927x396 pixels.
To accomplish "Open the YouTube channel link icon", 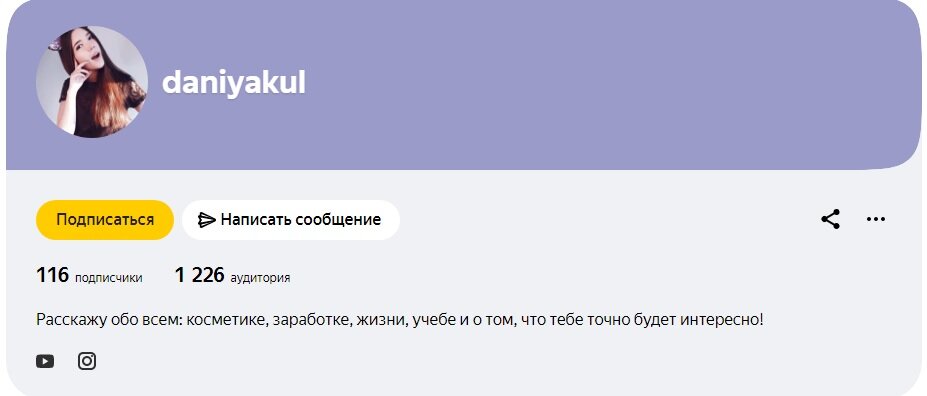I will (45, 361).
